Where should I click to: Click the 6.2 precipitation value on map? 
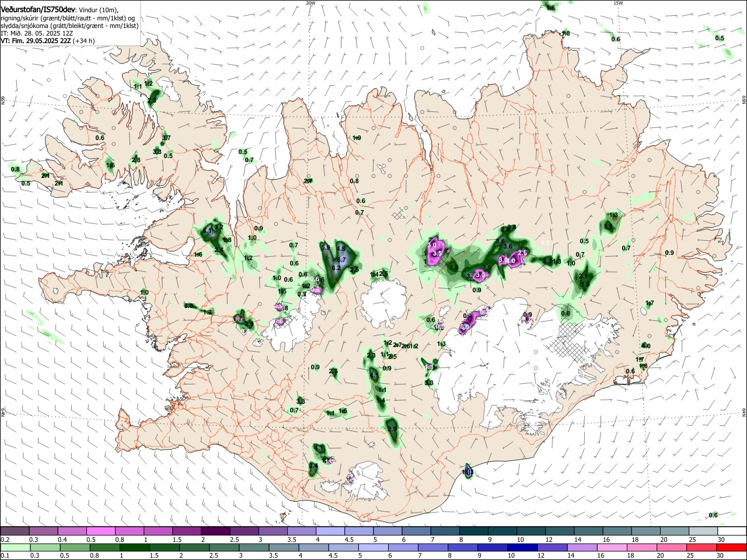coord(336,268)
